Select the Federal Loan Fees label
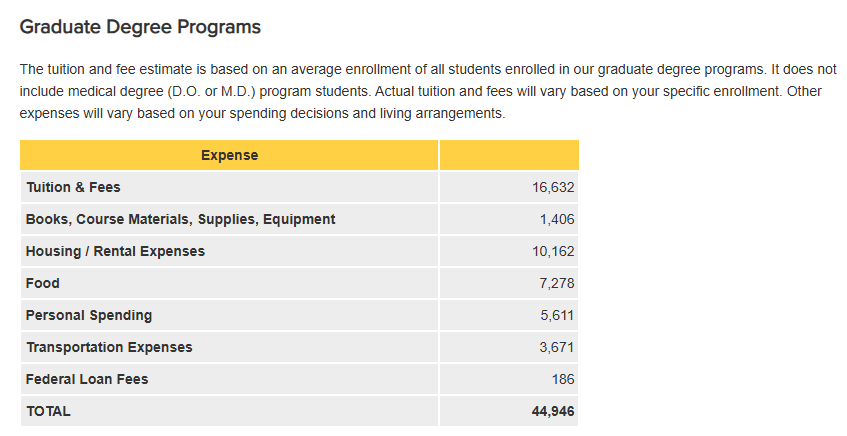847x436 pixels. coord(87,379)
